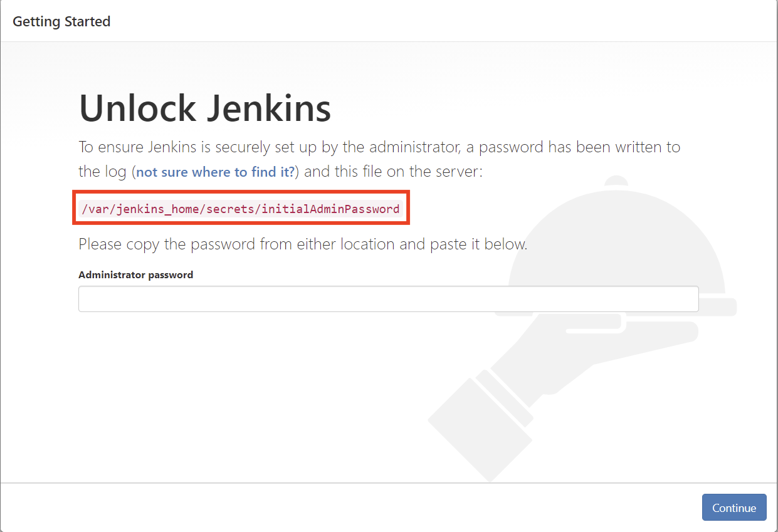The width and height of the screenshot is (778, 532).
Task: Click 'and this file on the server' text
Action: (x=394, y=172)
